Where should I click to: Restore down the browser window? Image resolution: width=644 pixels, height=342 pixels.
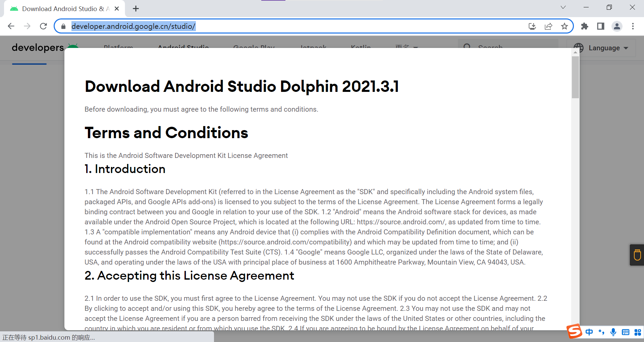pyautogui.click(x=609, y=7)
